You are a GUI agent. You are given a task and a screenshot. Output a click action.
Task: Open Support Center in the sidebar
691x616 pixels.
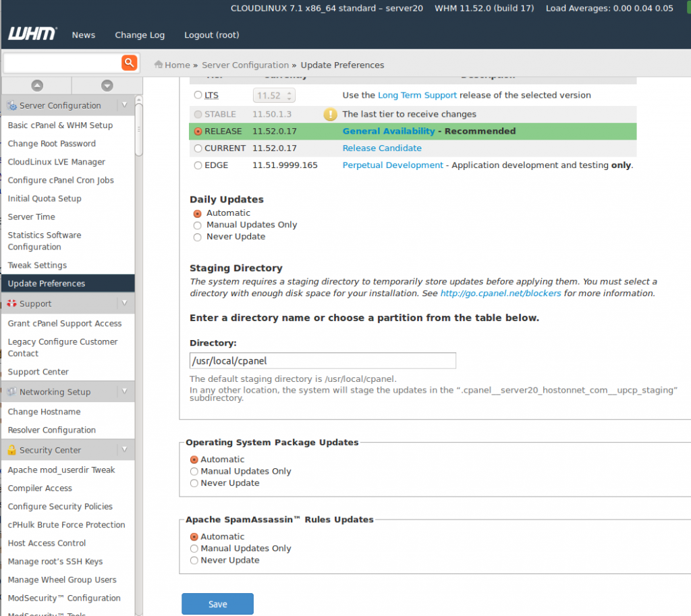(x=38, y=372)
